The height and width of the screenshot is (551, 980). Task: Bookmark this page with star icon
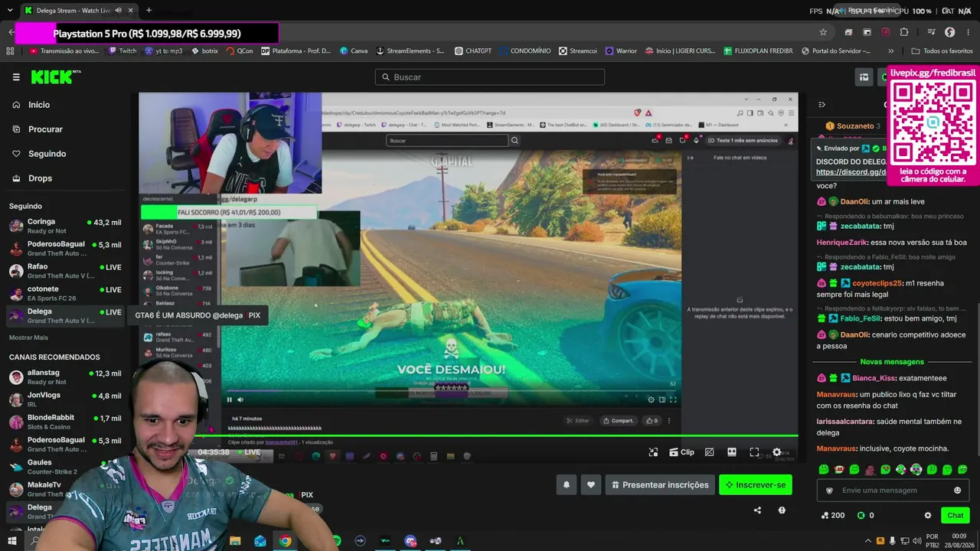pos(823,32)
